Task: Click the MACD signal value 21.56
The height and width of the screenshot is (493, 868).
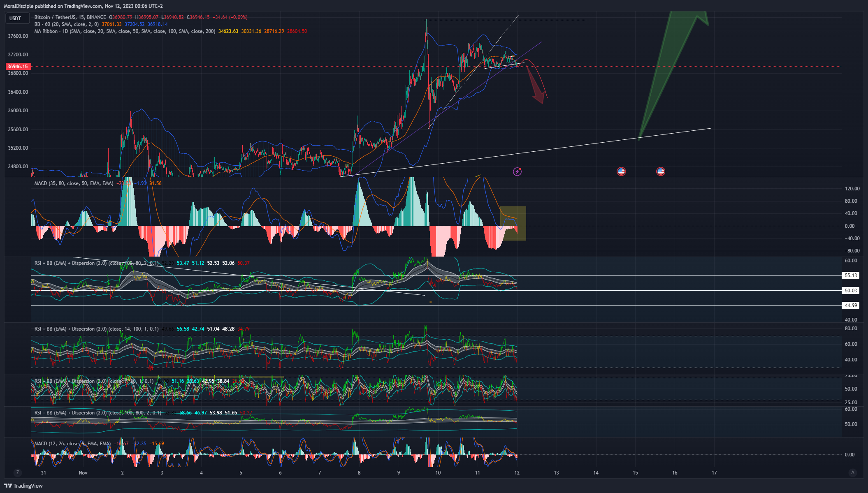Action: point(155,183)
